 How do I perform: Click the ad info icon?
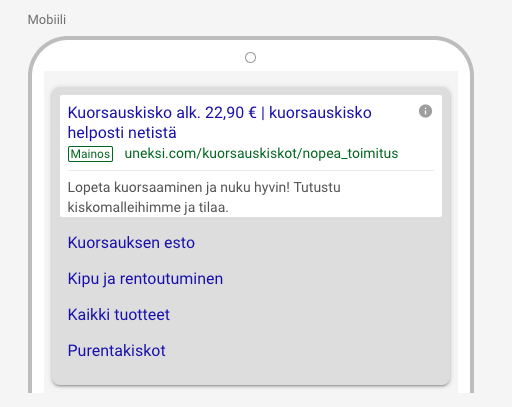425,111
